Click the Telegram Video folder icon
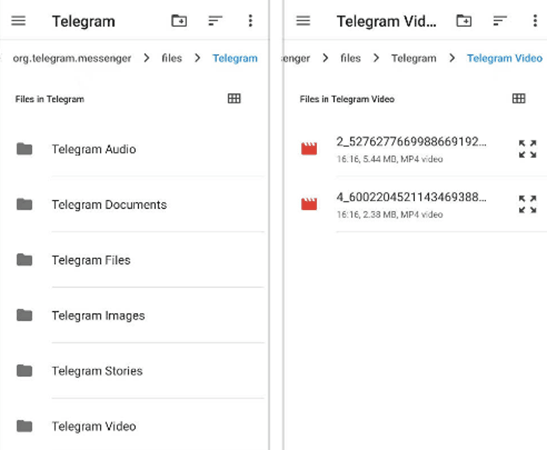The image size is (547, 450). pyautogui.click(x=24, y=426)
